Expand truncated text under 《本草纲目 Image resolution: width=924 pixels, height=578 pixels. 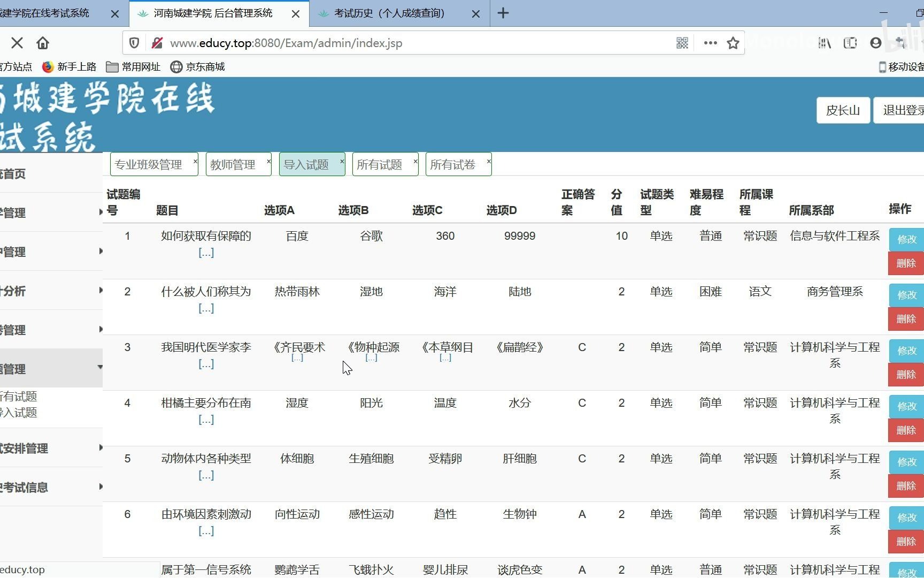(445, 358)
